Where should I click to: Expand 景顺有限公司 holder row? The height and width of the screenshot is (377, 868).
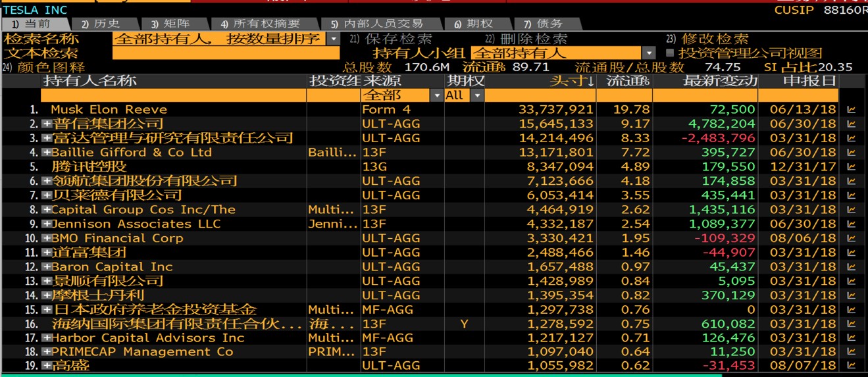[x=47, y=281]
